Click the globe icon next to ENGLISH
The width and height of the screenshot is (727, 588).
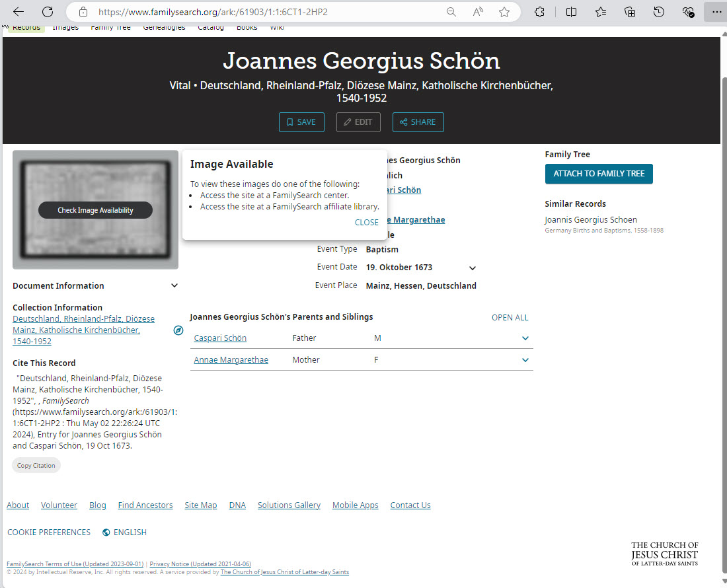tap(106, 533)
